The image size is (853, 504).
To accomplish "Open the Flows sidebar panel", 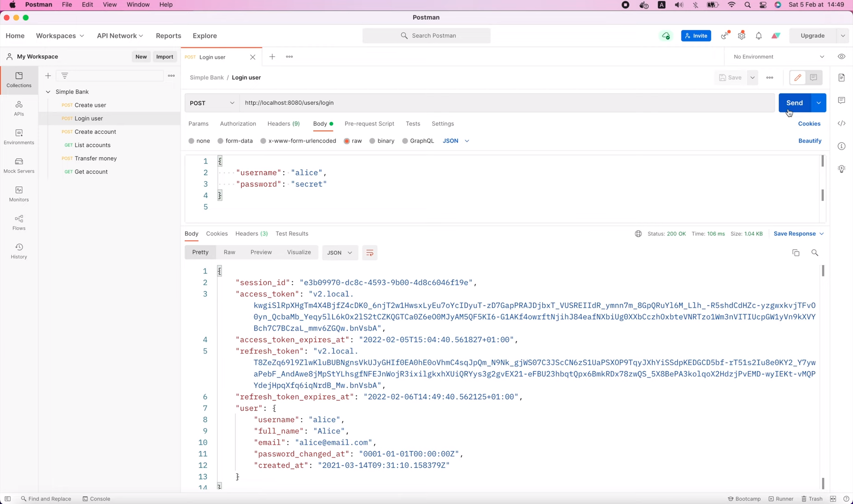I will point(19,223).
